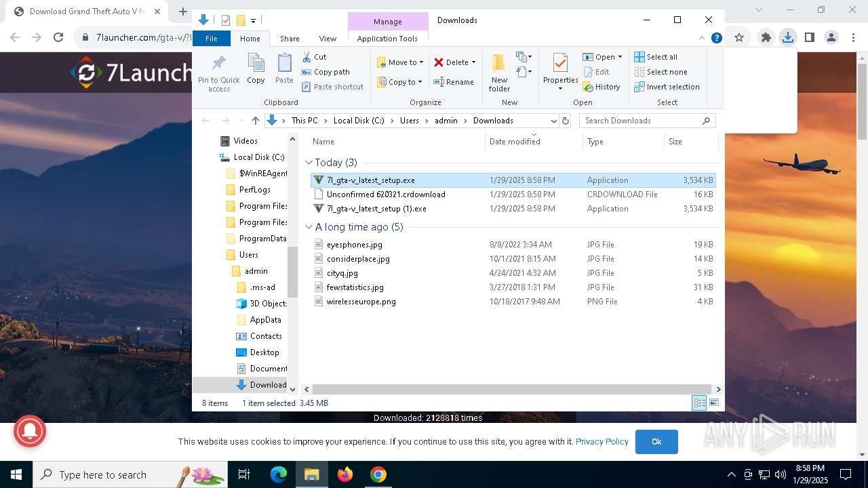Select wirelesseurope.png file

513,302
